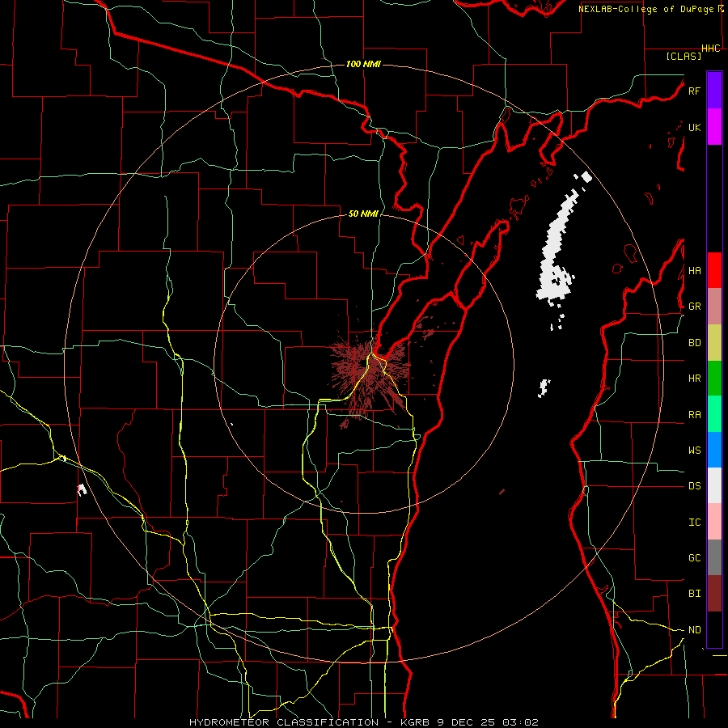This screenshot has height=728, width=728.
Task: Click the GC legend label
Action: click(x=694, y=558)
